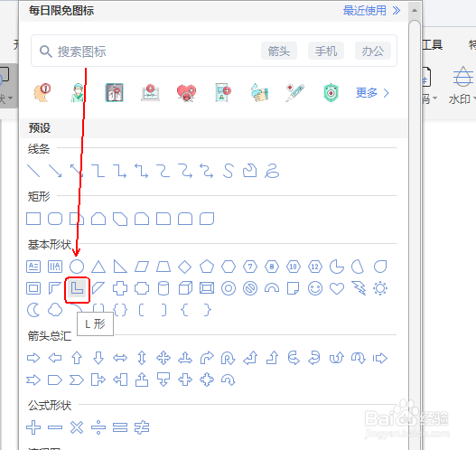The height and width of the screenshot is (450, 476).
Task: Pick the plus sign formula shape
Action: coord(33,427)
